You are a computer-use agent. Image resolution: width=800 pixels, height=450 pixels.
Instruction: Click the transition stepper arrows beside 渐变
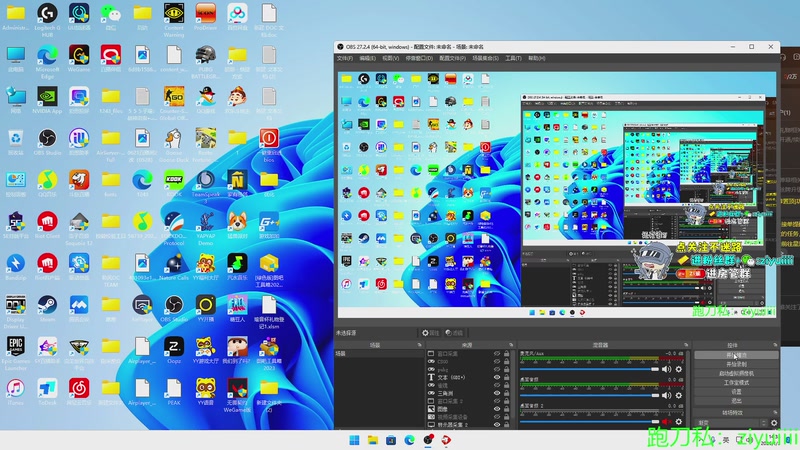(x=764, y=422)
